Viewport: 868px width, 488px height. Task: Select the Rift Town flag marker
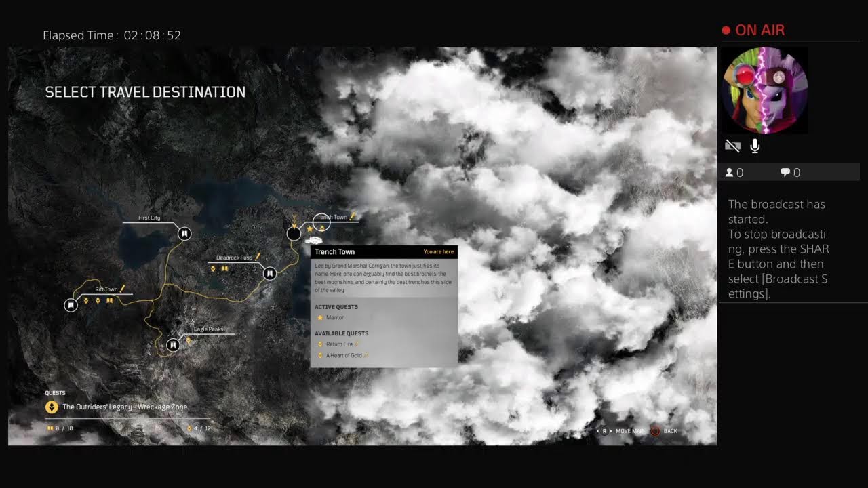tap(71, 305)
